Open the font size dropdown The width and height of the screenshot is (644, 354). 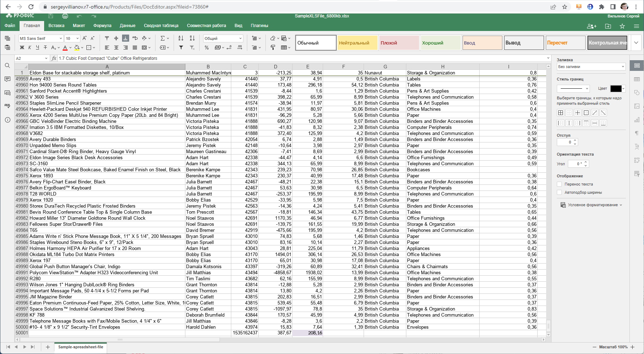[77, 38]
